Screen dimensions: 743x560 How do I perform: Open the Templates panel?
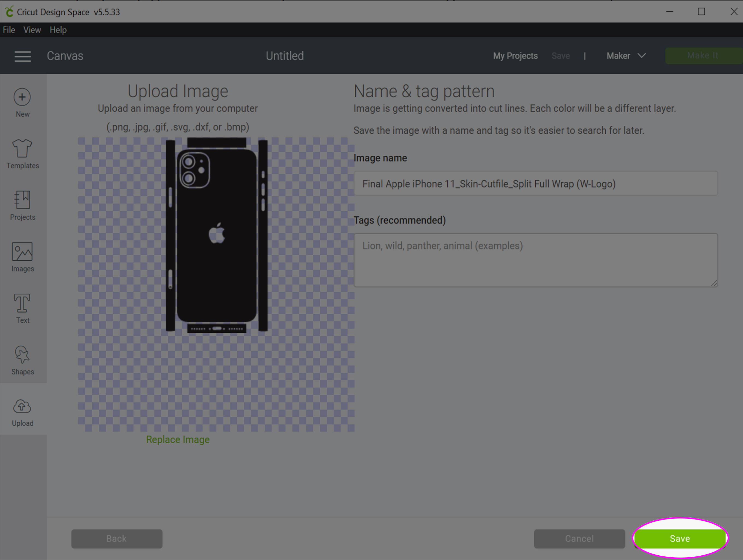coord(22,154)
